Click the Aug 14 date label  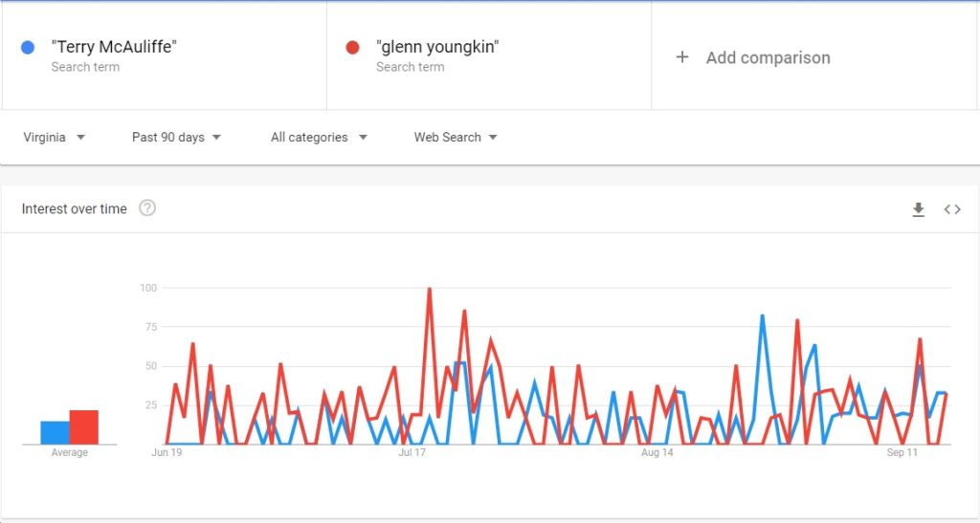click(657, 452)
